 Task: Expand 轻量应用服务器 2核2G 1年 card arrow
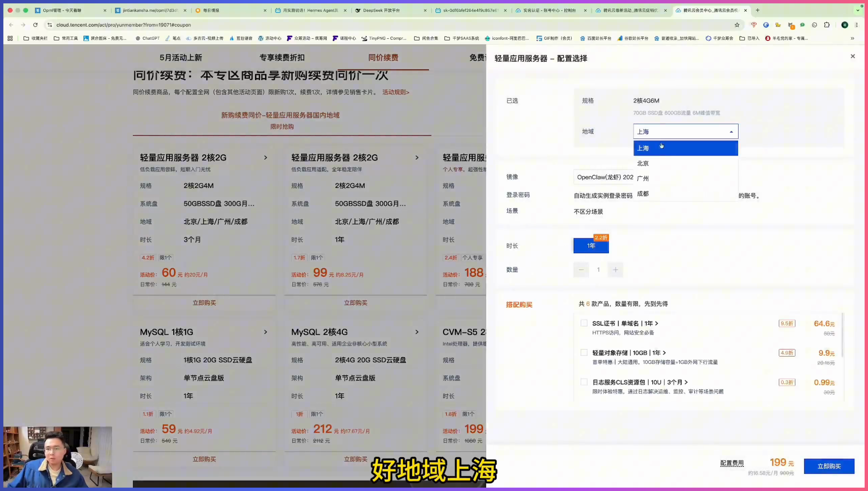tap(417, 158)
